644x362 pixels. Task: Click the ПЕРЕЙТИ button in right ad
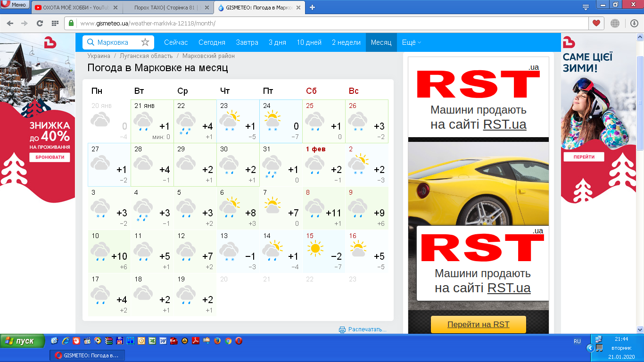click(x=584, y=157)
